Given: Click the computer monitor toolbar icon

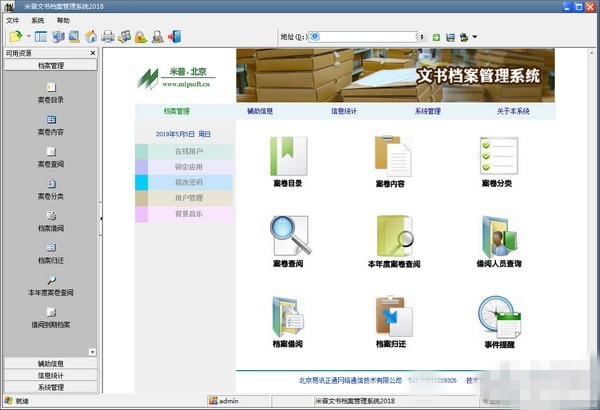Looking at the screenshot, I should [58, 37].
